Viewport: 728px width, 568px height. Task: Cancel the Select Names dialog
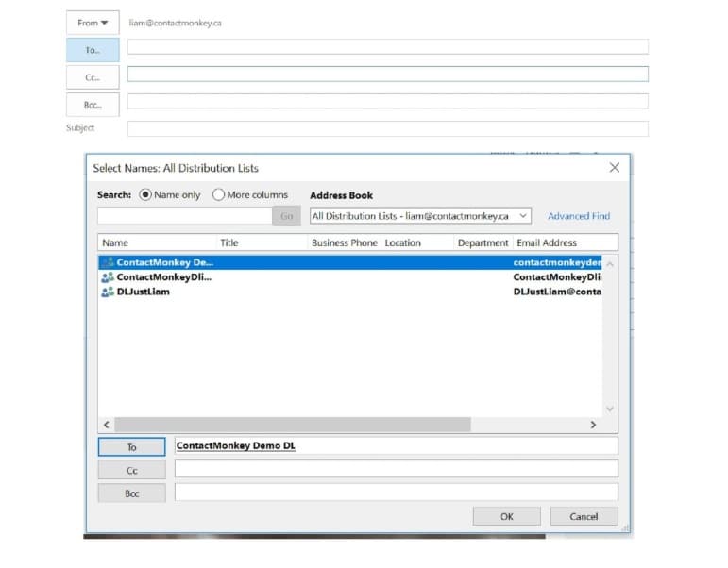[x=584, y=516]
